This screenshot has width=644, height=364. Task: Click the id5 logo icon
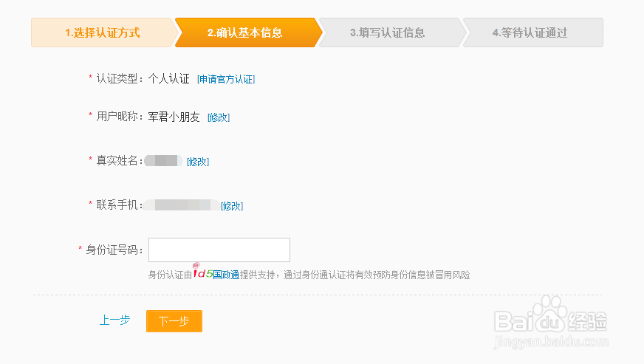(x=203, y=272)
